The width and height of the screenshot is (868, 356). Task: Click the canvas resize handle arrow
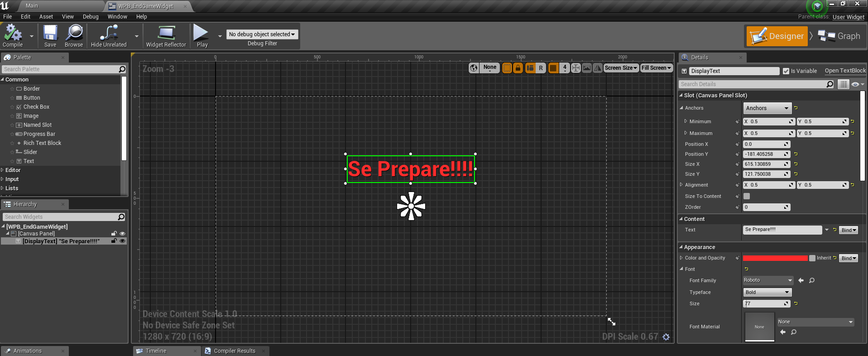[611, 322]
